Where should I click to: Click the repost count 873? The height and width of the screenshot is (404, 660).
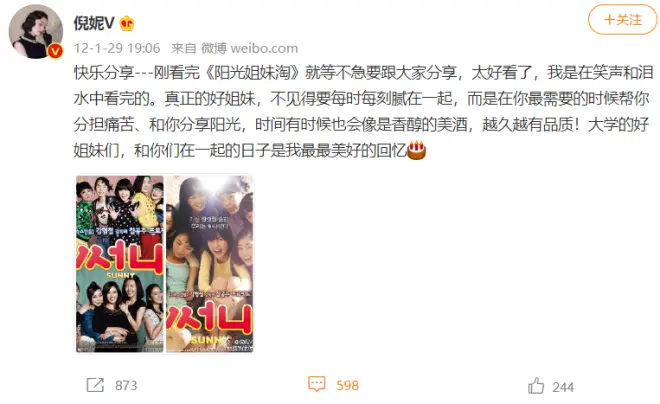point(126,385)
